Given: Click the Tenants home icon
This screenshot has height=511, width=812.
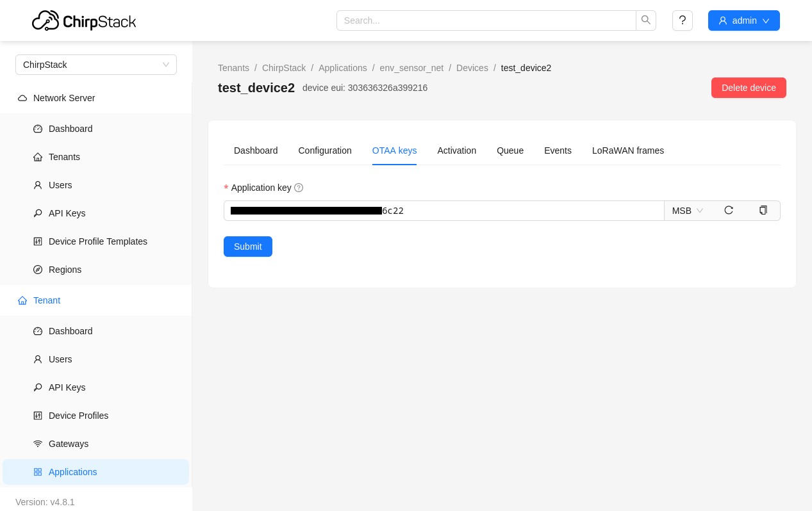Looking at the screenshot, I should pyautogui.click(x=38, y=157).
